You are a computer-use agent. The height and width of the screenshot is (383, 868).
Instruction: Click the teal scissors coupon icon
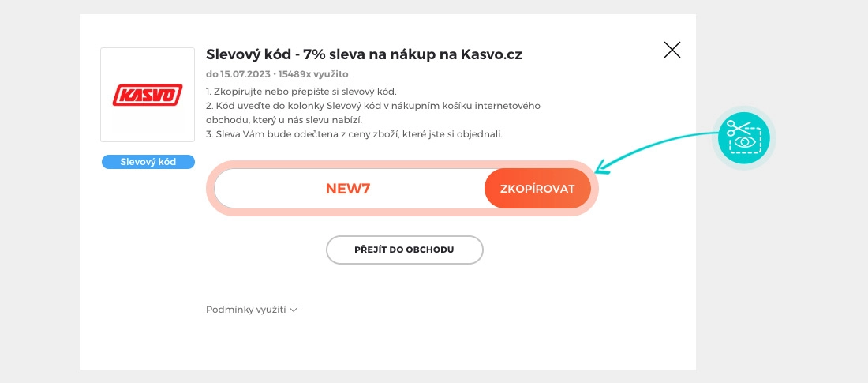pyautogui.click(x=744, y=137)
